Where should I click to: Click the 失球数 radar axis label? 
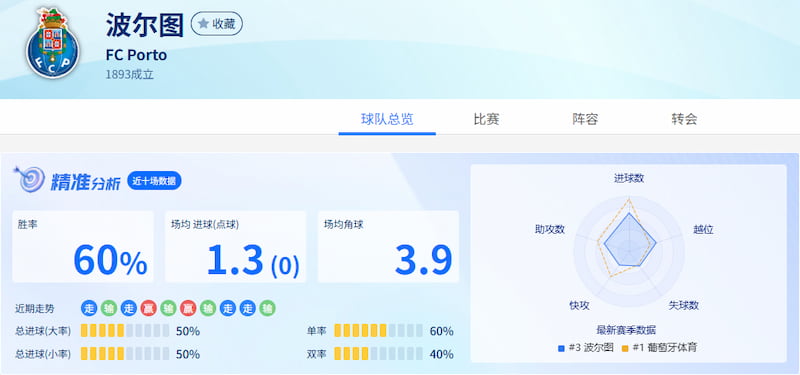[684, 305]
